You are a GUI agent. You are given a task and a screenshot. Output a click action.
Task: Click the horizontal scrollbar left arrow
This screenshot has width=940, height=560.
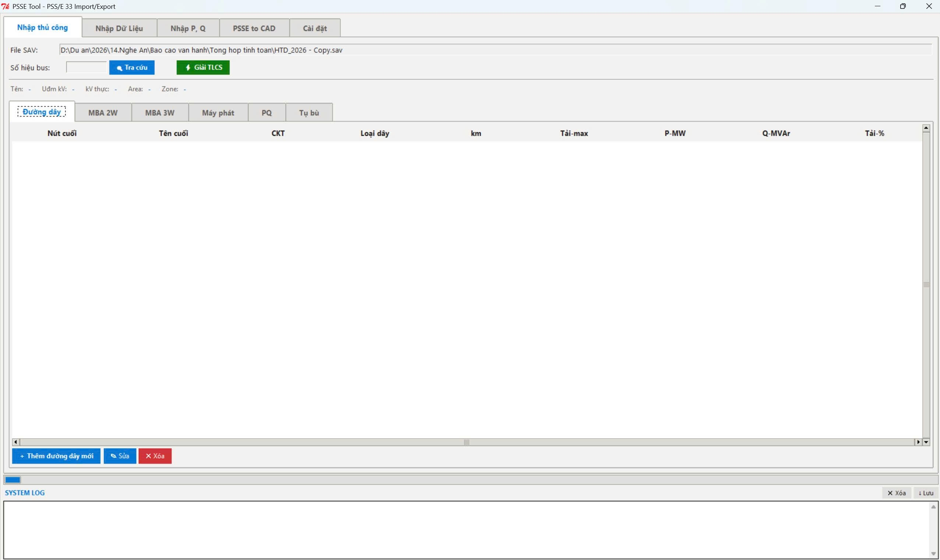pos(16,442)
